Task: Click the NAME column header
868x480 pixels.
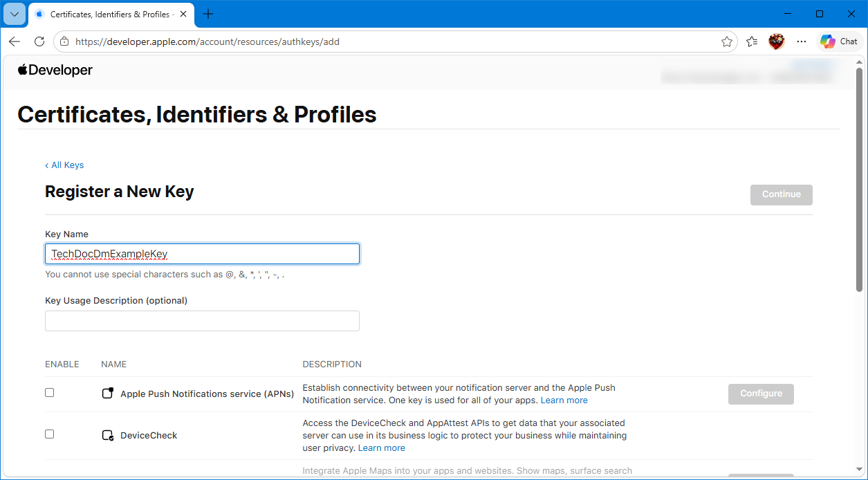Action: [113, 364]
